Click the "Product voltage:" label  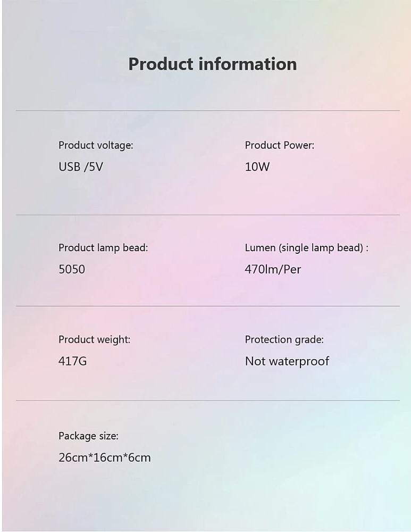click(x=96, y=145)
